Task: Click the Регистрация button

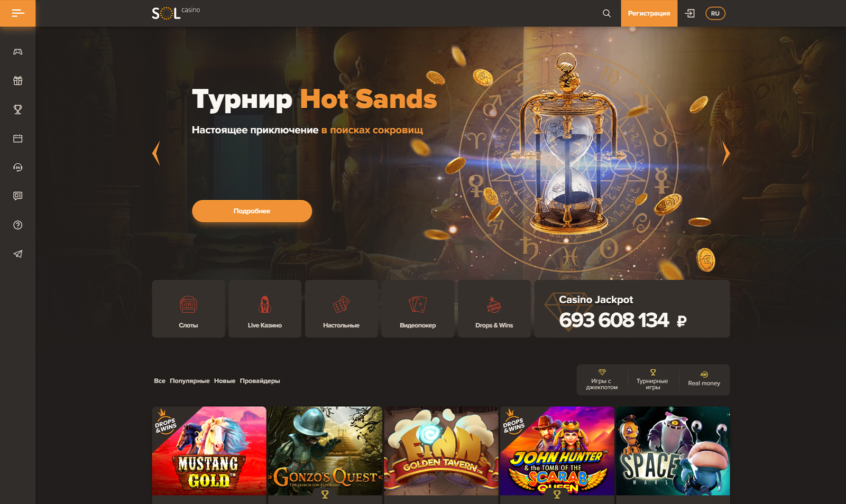Action: (649, 13)
